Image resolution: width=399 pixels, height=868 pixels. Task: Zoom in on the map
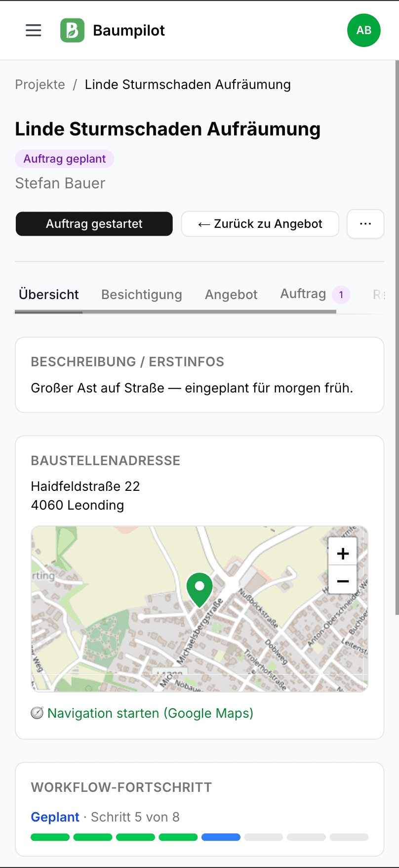pos(343,553)
